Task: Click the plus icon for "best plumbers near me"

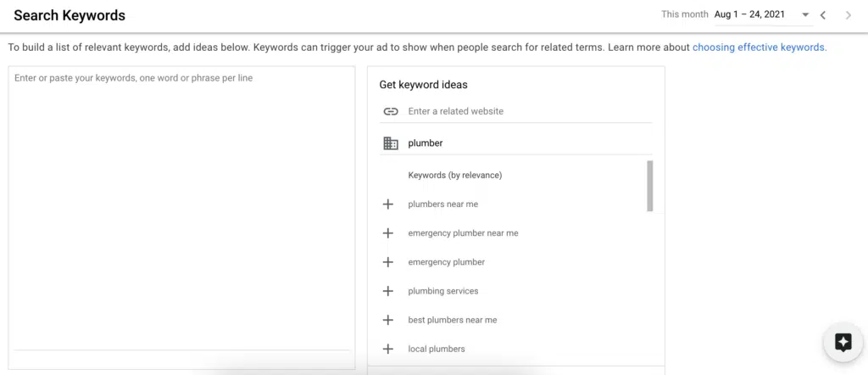Action: click(388, 320)
